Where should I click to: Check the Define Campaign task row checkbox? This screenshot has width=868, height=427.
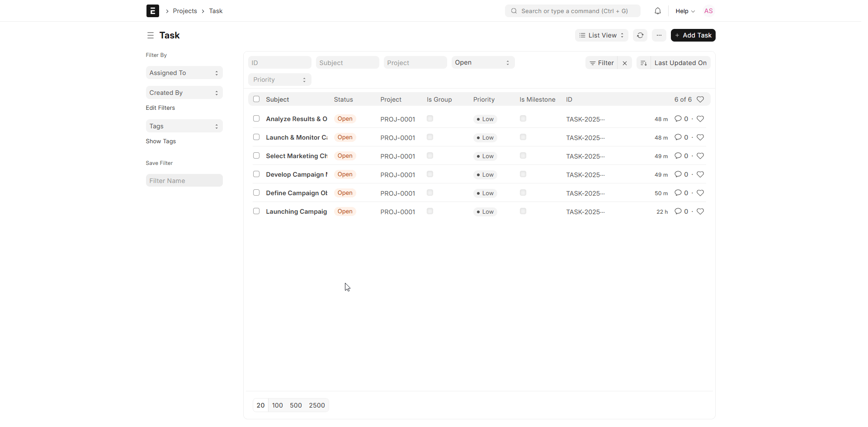[x=256, y=192]
